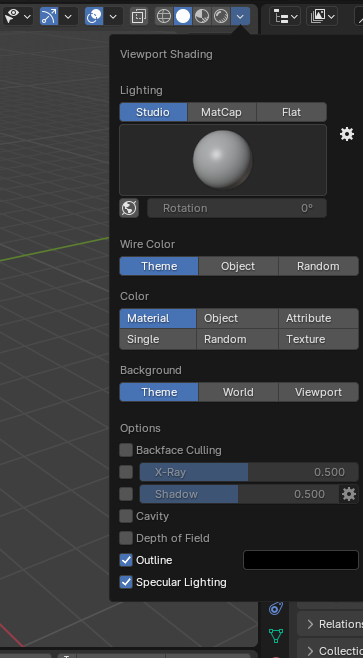Viewport: 363px width, 658px height.
Task: Set Color to Attribute
Action: 319,319
